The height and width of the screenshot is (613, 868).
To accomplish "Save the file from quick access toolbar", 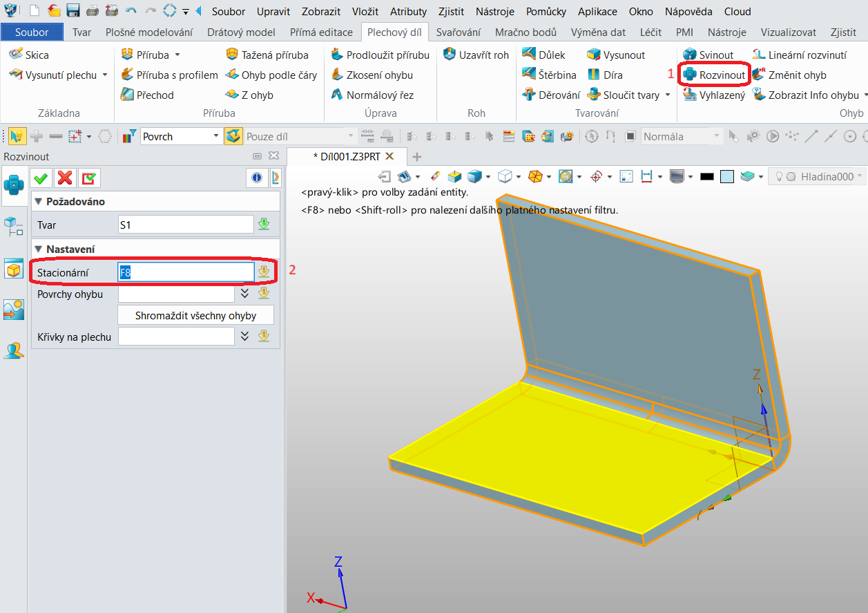I will tap(73, 11).
